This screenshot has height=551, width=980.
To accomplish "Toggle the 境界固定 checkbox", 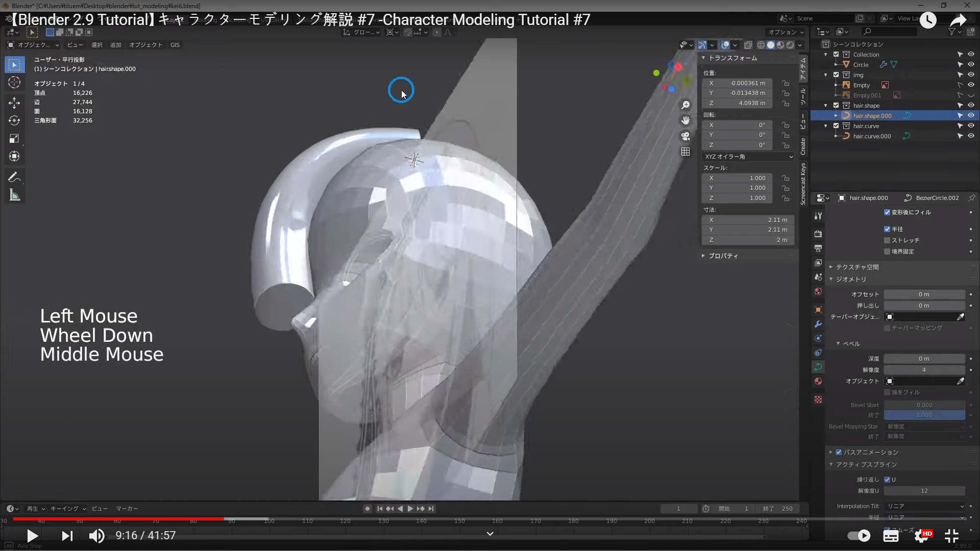I will tap(887, 252).
